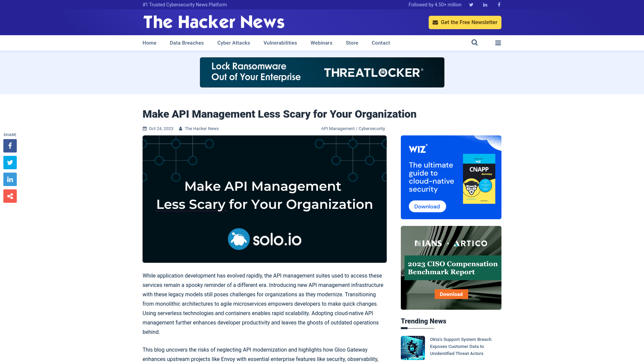Image resolution: width=644 pixels, height=362 pixels.
Task: Click the Facebook icon in site header
Action: click(x=499, y=4)
